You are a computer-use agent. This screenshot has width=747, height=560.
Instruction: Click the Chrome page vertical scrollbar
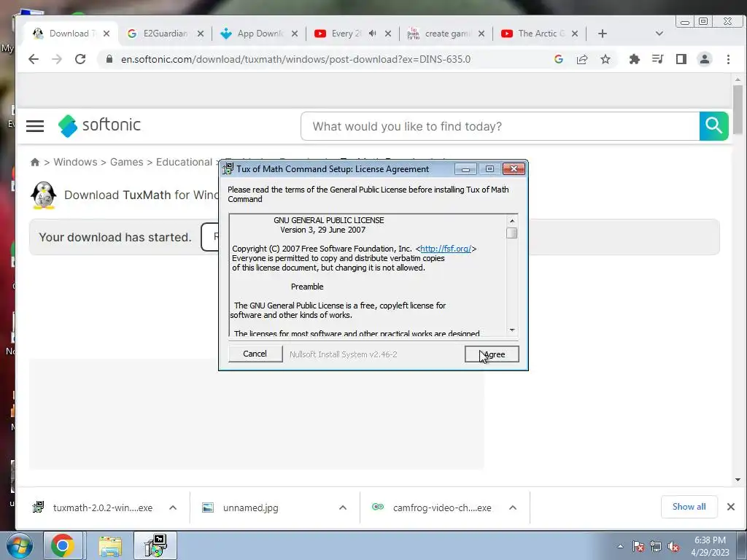point(738,110)
